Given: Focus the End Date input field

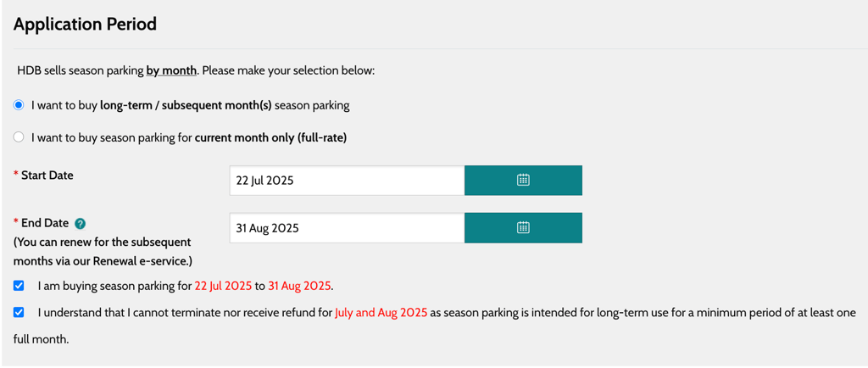Looking at the screenshot, I should [347, 227].
